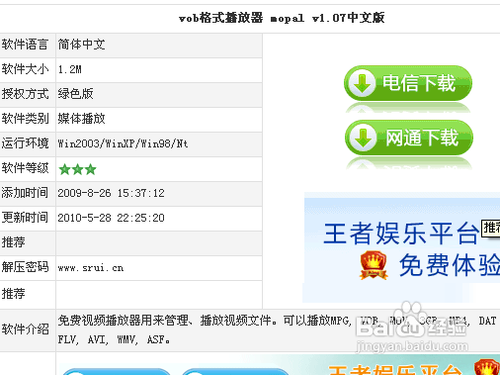Click the 软件语言 label
Screen dimensions: 500x375
click(25, 44)
